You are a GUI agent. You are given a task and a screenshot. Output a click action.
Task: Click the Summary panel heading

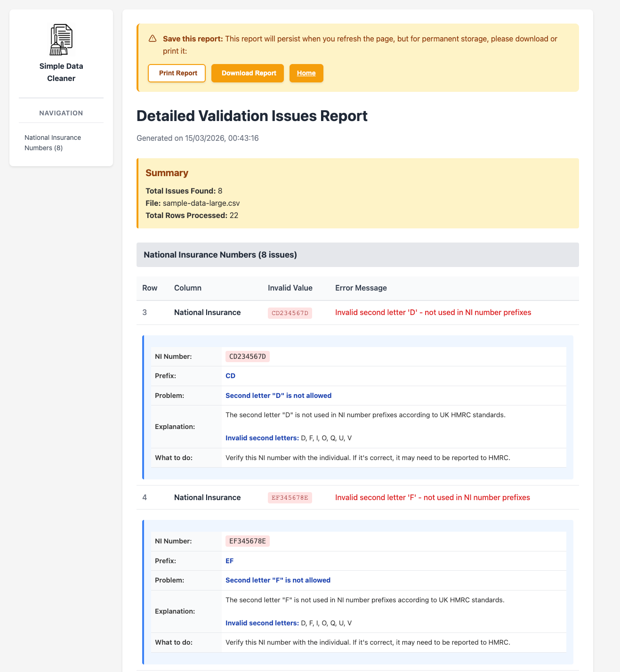[167, 173]
